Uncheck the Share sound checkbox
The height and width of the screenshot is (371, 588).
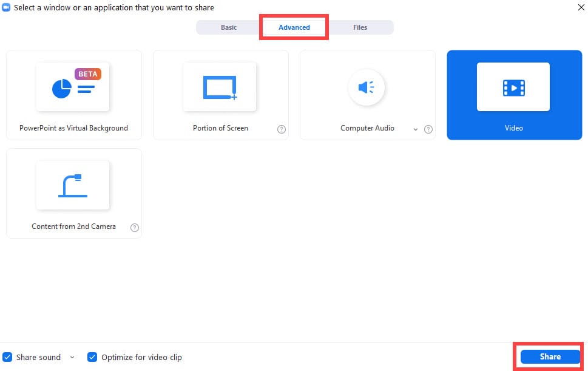(7, 357)
